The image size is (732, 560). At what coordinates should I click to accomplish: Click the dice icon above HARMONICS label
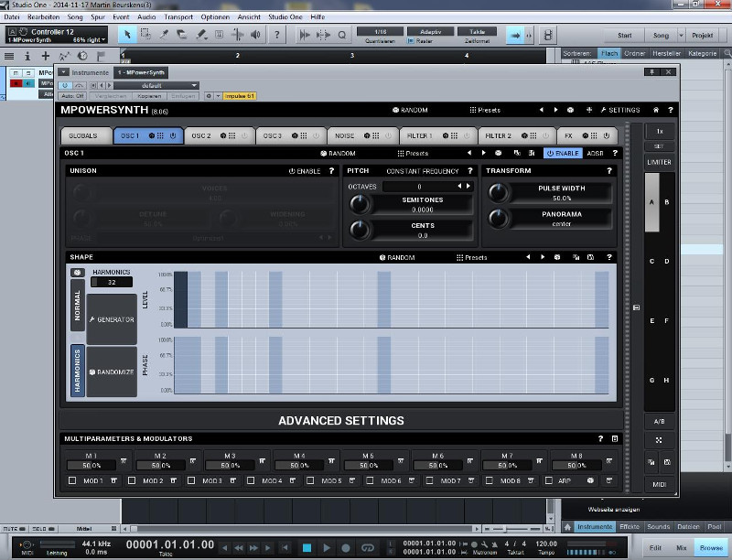78,272
